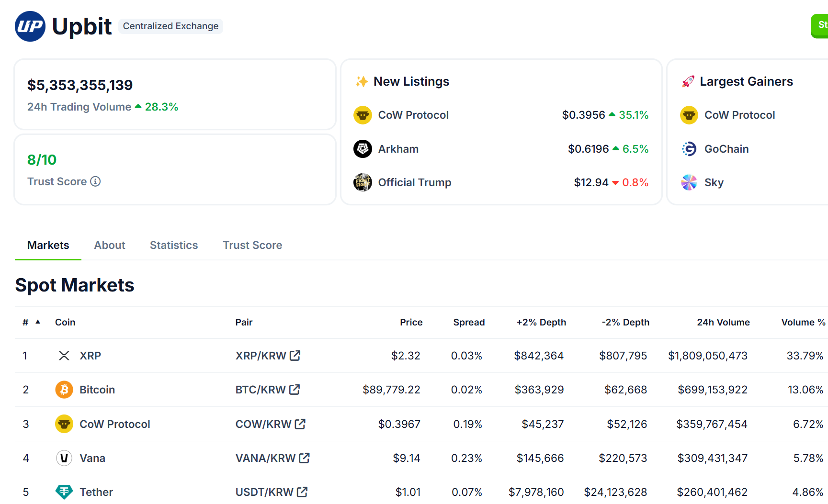Click the Tether coin icon
This screenshot has width=828, height=504.
click(64, 492)
